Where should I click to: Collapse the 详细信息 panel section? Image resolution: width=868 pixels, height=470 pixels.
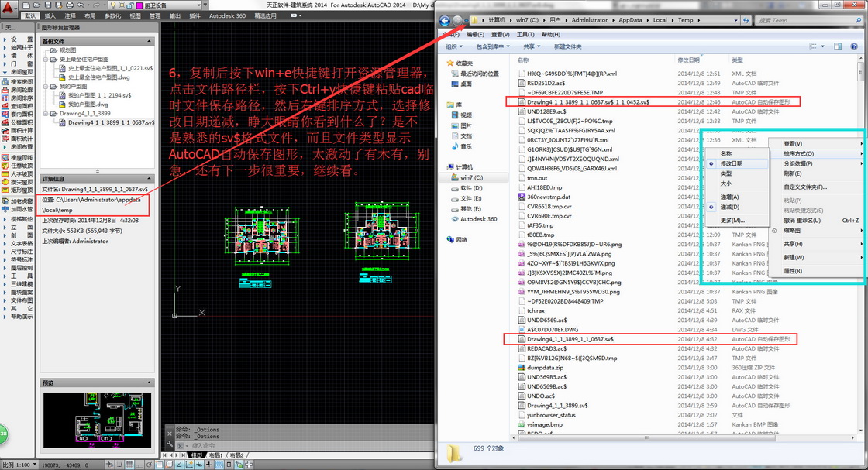(149, 179)
